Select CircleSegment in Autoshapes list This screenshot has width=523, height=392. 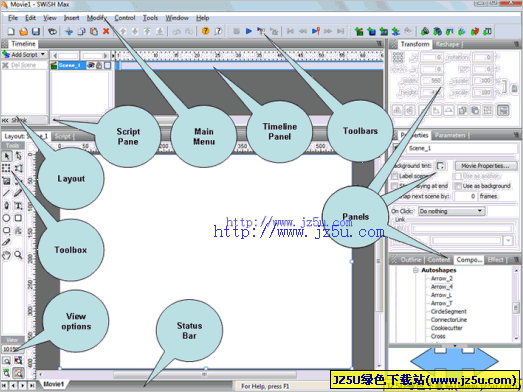[448, 311]
